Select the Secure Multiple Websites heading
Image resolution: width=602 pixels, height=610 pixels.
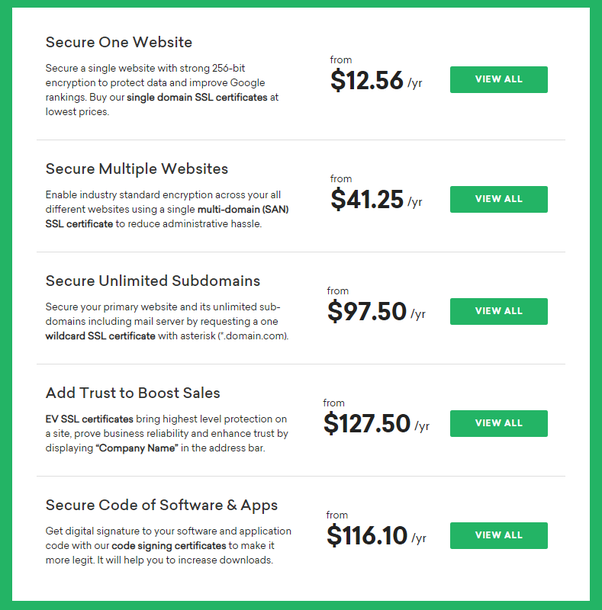click(137, 168)
